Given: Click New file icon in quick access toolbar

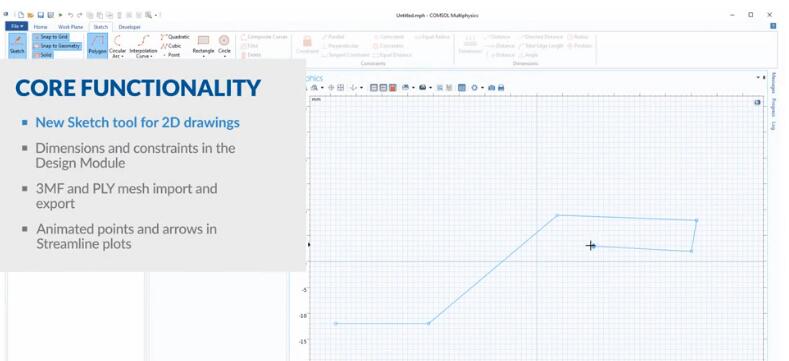Looking at the screenshot, I should 21,15.
